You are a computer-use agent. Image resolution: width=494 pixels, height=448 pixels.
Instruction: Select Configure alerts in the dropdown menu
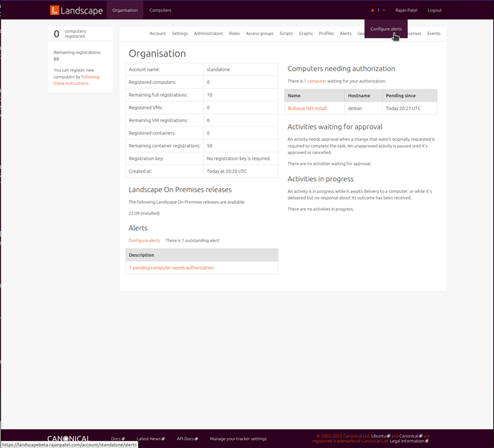386,29
